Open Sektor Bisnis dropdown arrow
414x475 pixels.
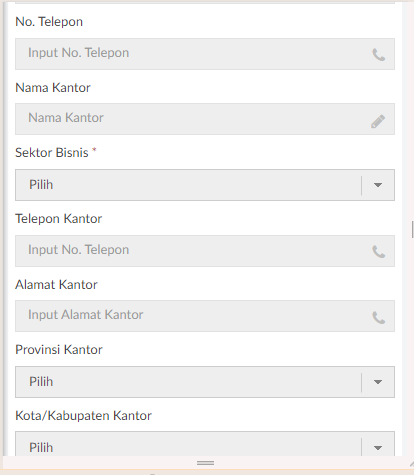378,185
